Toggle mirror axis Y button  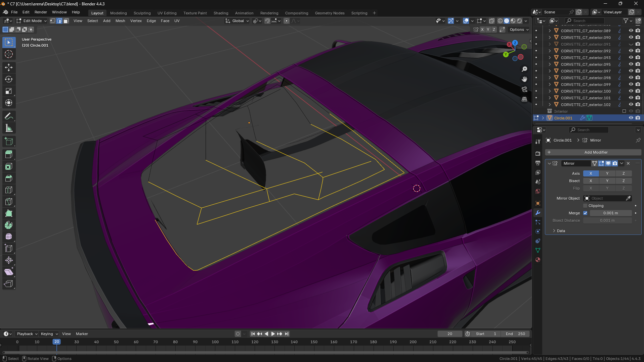[607, 173]
